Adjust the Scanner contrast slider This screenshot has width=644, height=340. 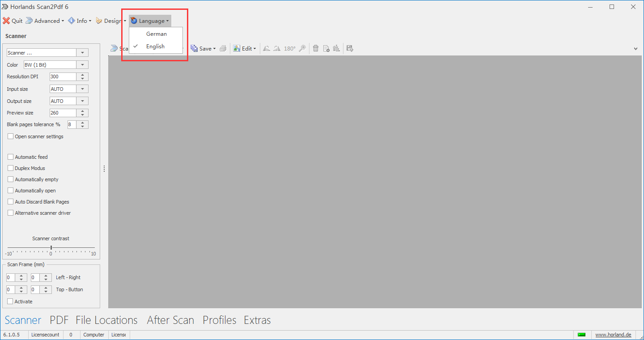(51, 246)
